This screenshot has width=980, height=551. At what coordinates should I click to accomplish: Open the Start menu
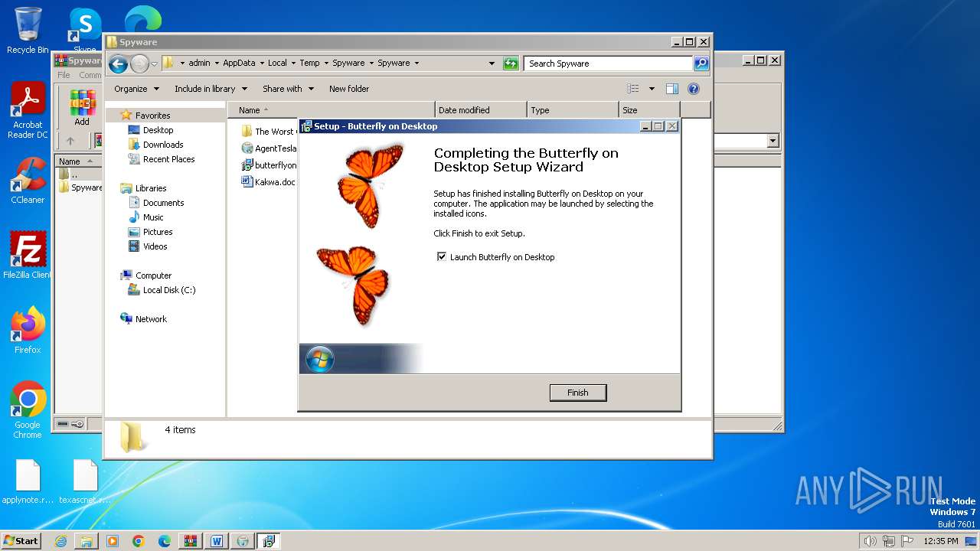click(x=21, y=540)
